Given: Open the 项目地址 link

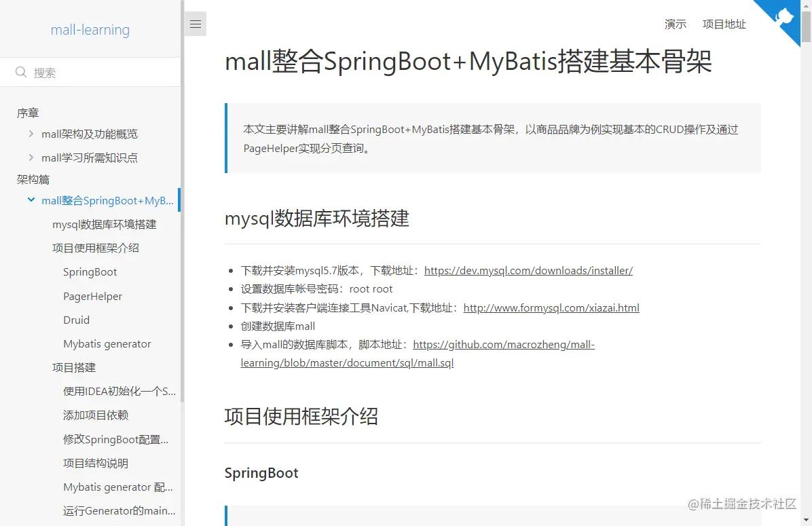Looking at the screenshot, I should coord(724,24).
